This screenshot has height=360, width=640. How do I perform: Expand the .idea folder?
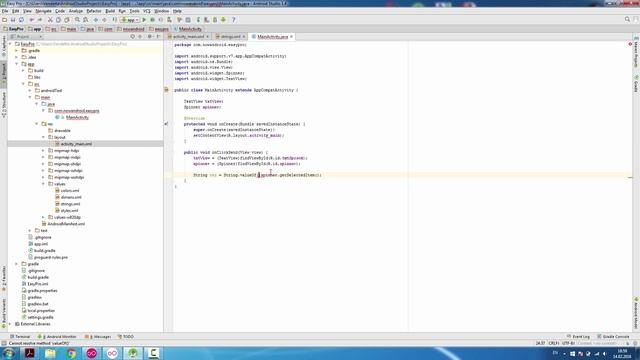(16, 57)
